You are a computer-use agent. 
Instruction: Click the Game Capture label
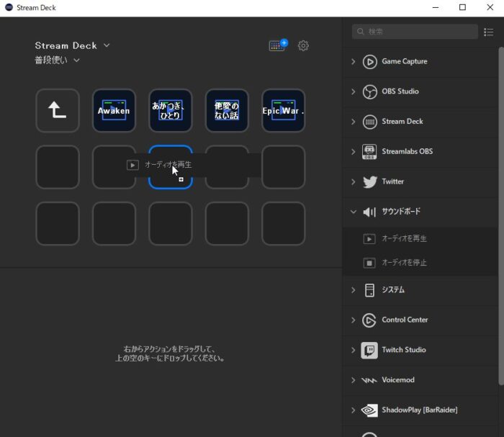(x=405, y=61)
